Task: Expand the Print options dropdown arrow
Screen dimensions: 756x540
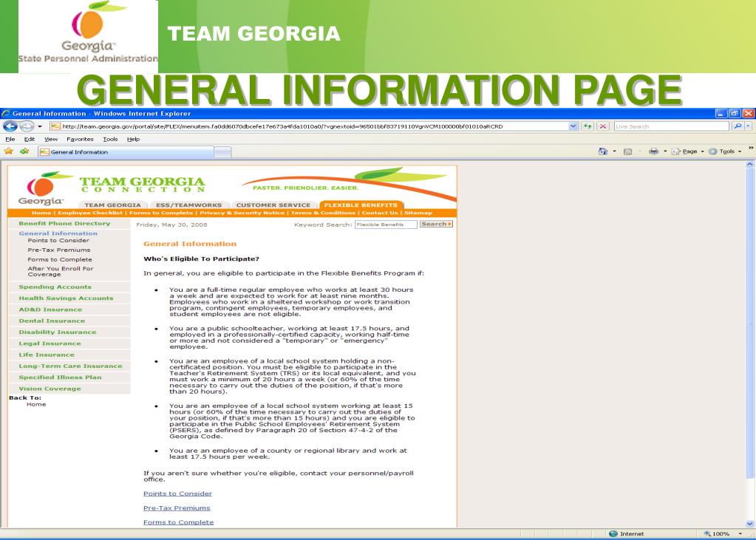Action: click(x=665, y=151)
